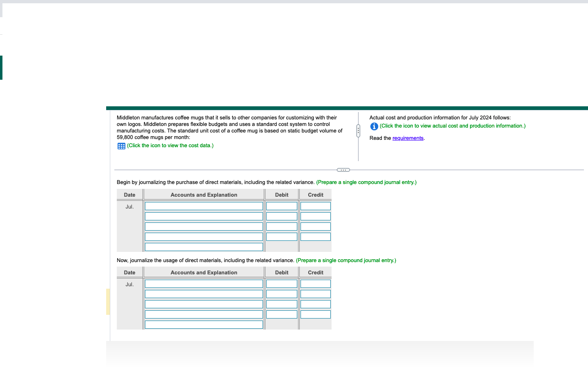Open the ellipsis divider control above the journal section
Image resolution: width=588 pixels, height=368 pixels.
point(343,169)
